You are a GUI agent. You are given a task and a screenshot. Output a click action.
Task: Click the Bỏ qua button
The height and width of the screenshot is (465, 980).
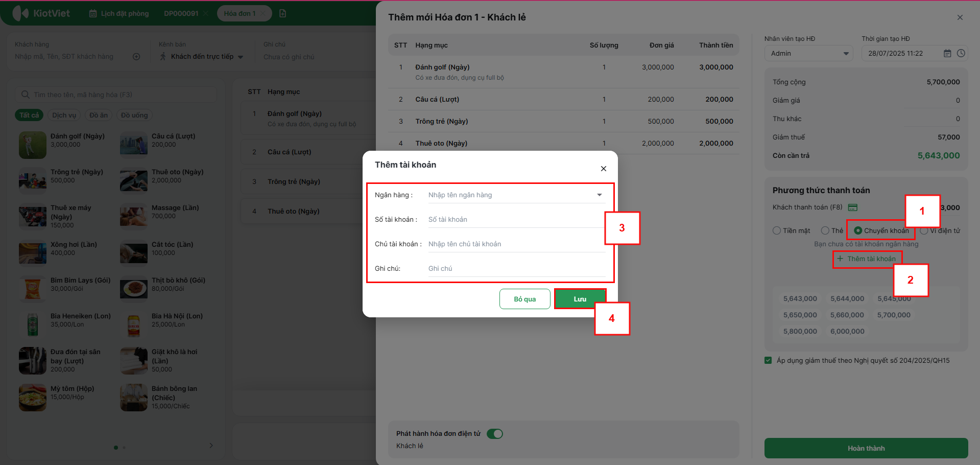[x=524, y=299]
